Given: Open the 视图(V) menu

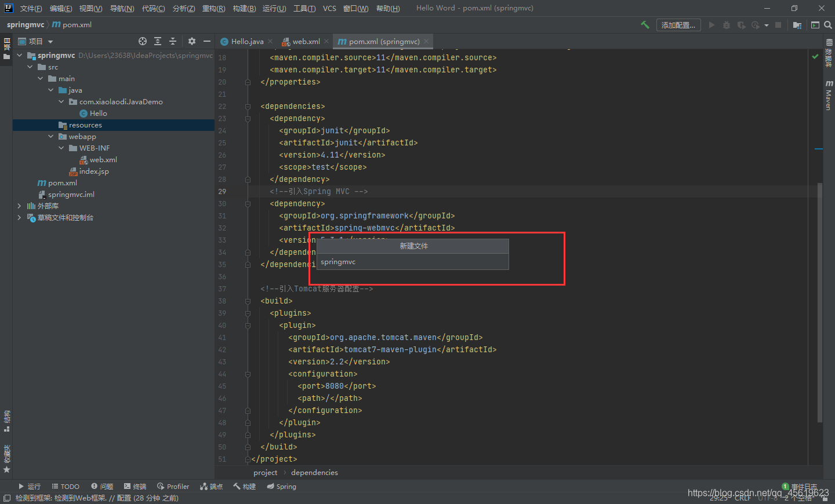Looking at the screenshot, I should click(90, 8).
